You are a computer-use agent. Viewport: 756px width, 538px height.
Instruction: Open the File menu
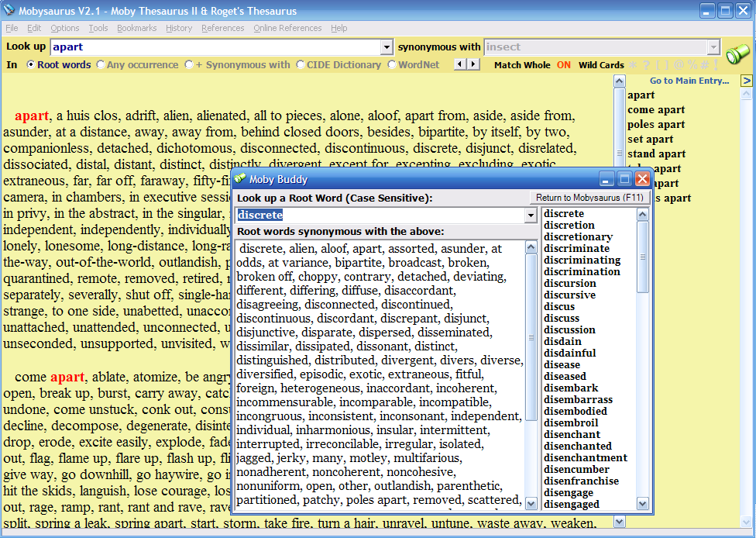12,28
